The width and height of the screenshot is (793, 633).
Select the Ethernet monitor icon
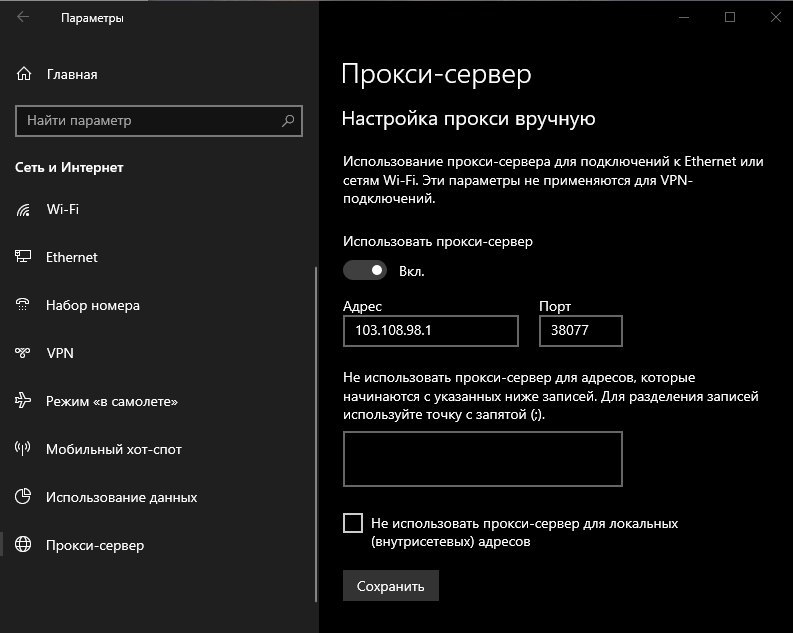click(23, 257)
